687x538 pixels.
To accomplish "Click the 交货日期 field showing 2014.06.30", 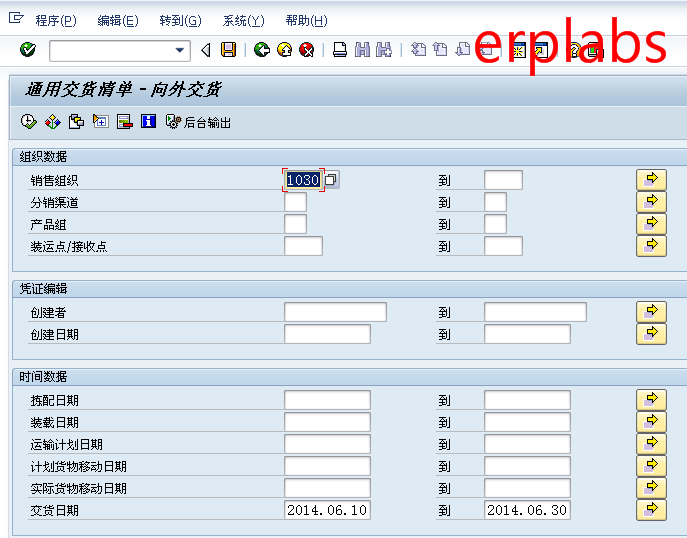I will [x=527, y=510].
